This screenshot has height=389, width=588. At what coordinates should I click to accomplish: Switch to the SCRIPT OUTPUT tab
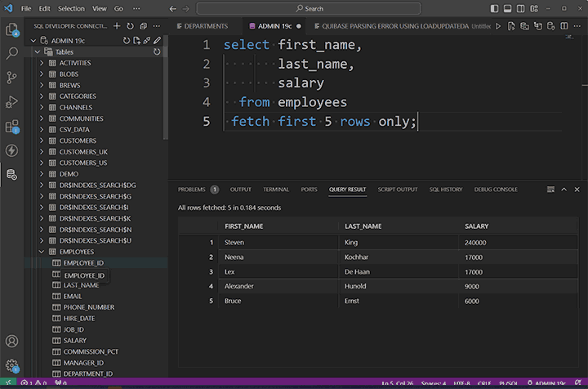pyautogui.click(x=398, y=190)
